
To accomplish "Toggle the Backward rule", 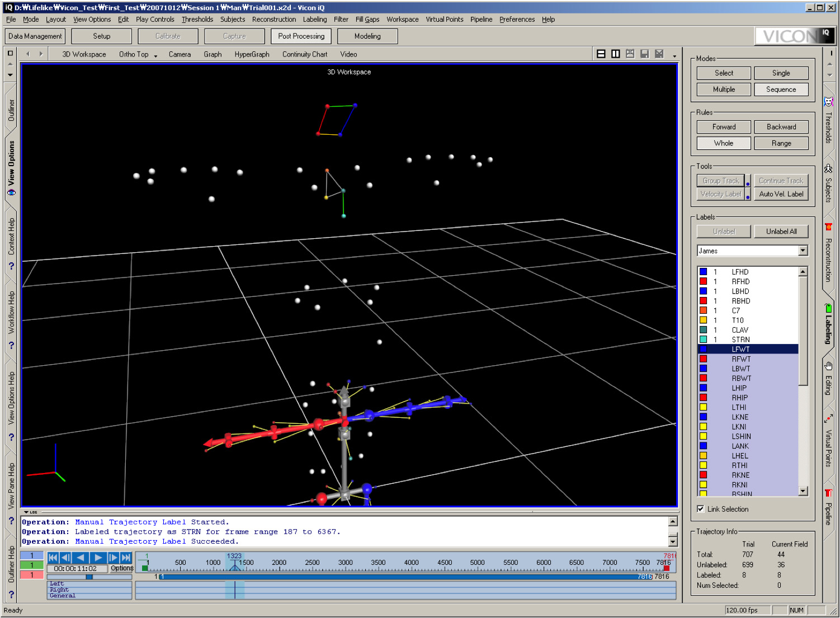I will 781,127.
